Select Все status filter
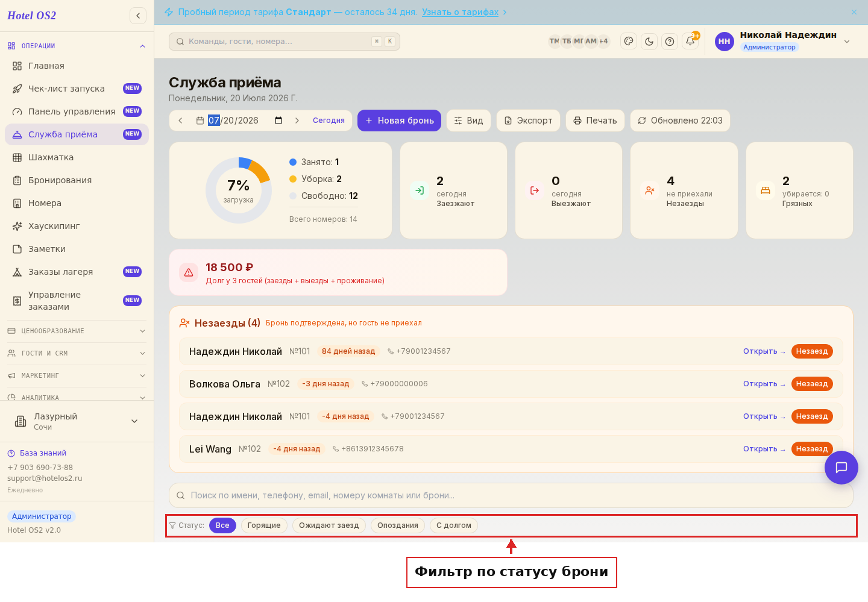The width and height of the screenshot is (868, 602). pyautogui.click(x=222, y=525)
